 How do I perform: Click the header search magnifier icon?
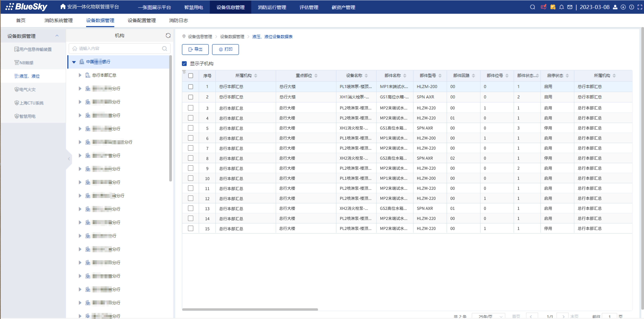532,7
